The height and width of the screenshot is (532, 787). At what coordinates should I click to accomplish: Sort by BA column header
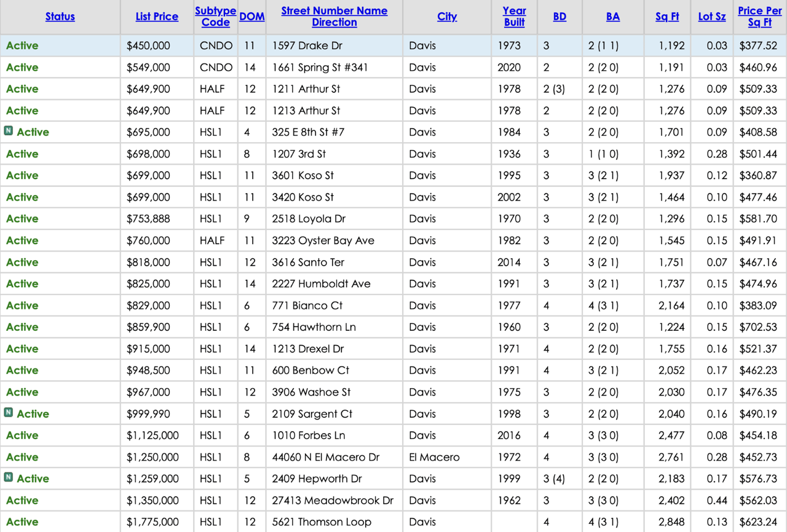(x=613, y=17)
